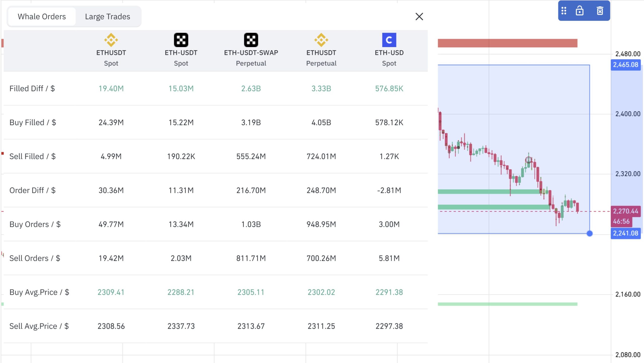
Task: Click the 2,241.08 price label
Action: 626,233
